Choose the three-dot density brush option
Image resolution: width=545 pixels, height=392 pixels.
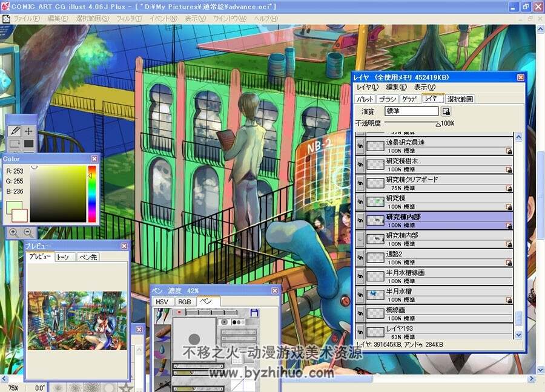[238, 322]
